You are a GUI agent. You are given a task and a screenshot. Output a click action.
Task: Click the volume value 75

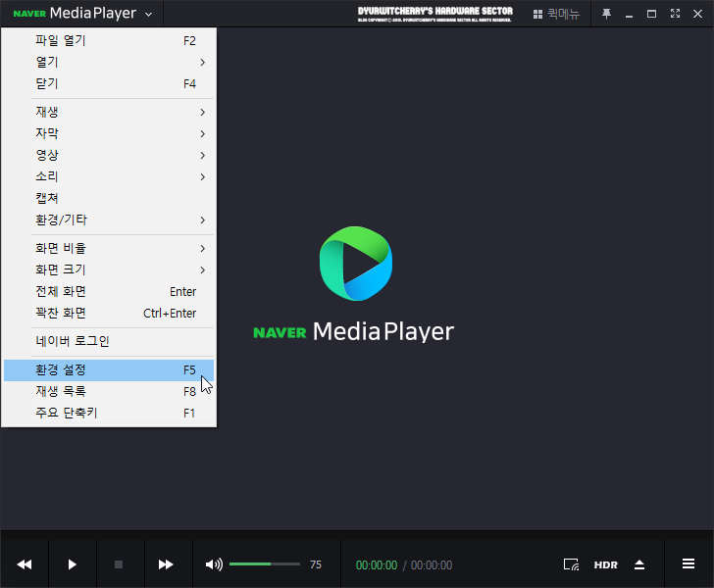pyautogui.click(x=316, y=564)
